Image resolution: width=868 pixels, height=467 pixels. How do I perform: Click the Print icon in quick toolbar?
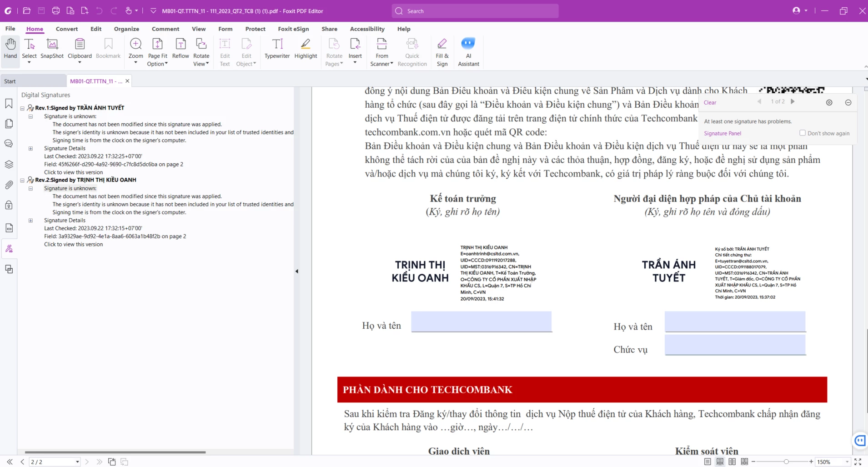tap(56, 10)
